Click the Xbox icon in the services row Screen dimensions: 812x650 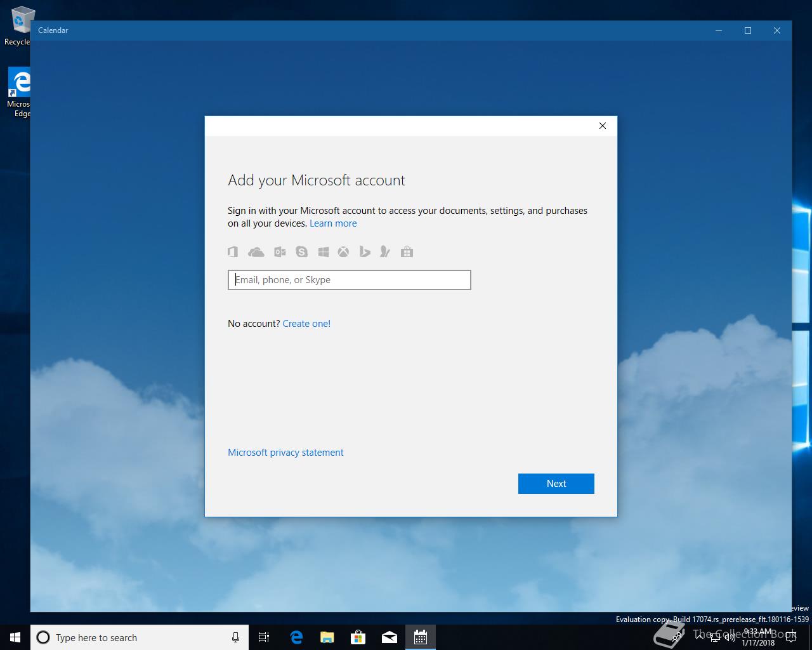point(343,252)
